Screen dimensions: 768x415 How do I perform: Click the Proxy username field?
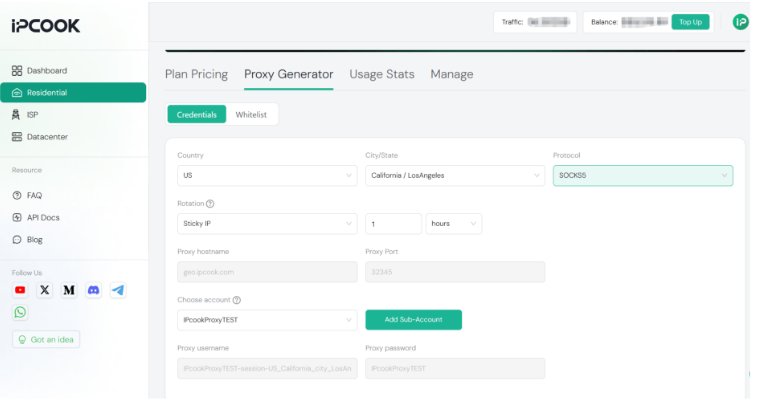coord(267,368)
